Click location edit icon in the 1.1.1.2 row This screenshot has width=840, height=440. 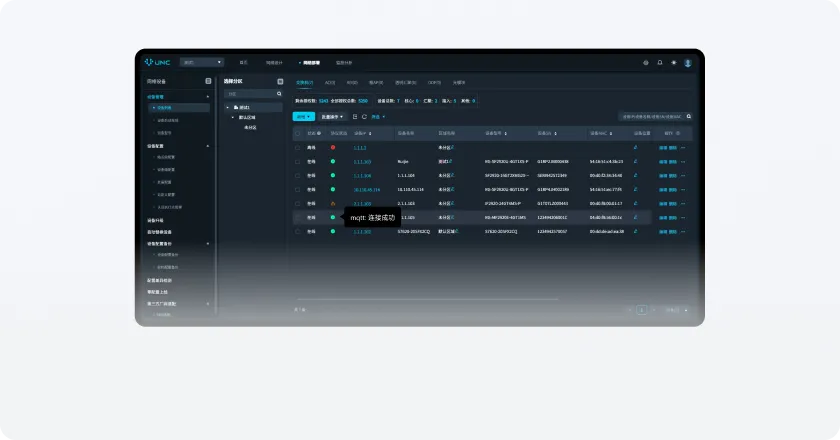635,147
